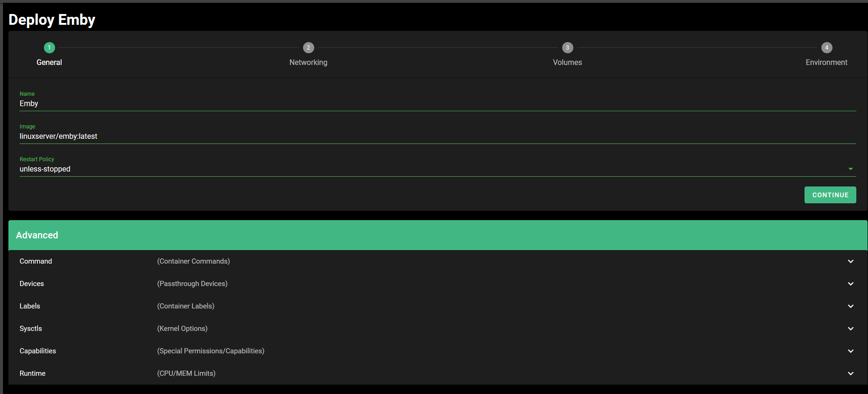This screenshot has width=868, height=394.
Task: Click the Capabilities panel title
Action: 38,351
